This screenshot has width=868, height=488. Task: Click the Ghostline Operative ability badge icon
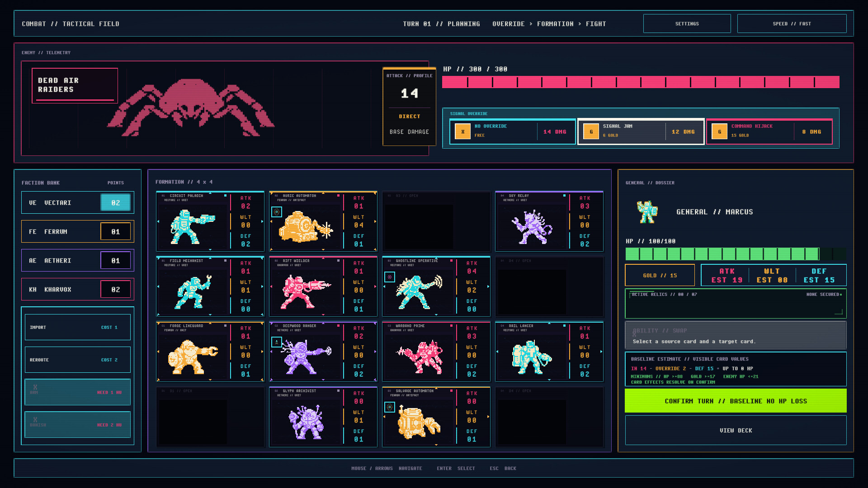pyautogui.click(x=390, y=277)
